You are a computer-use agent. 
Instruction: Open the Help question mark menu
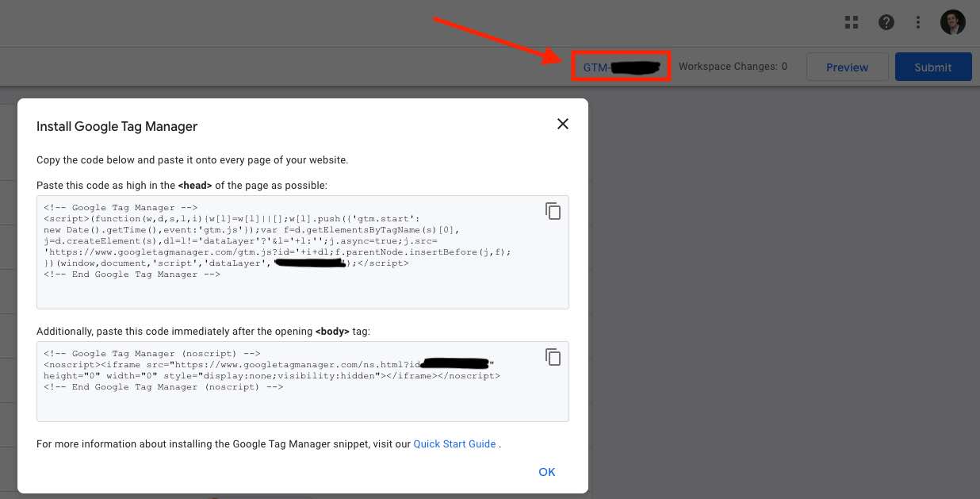[x=886, y=22]
